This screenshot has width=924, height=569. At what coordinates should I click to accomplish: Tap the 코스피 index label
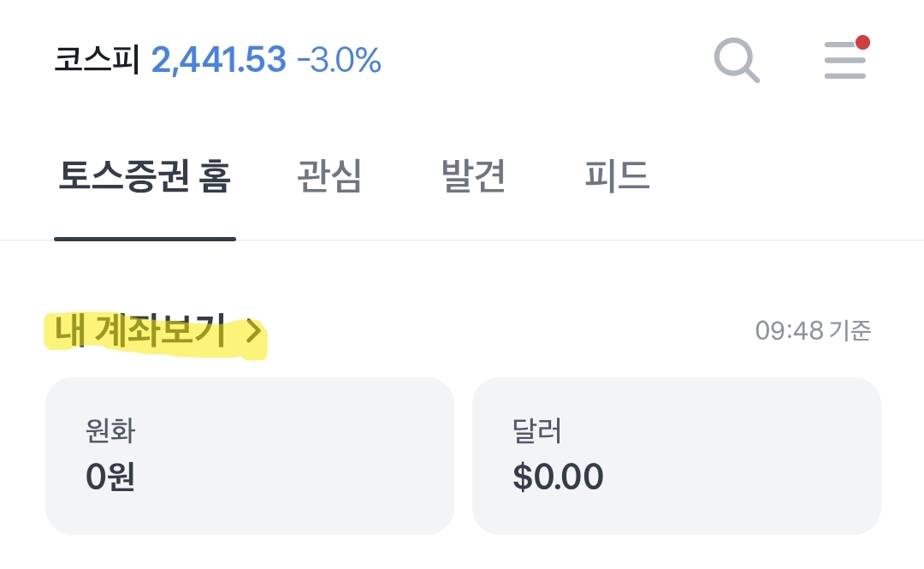point(97,60)
